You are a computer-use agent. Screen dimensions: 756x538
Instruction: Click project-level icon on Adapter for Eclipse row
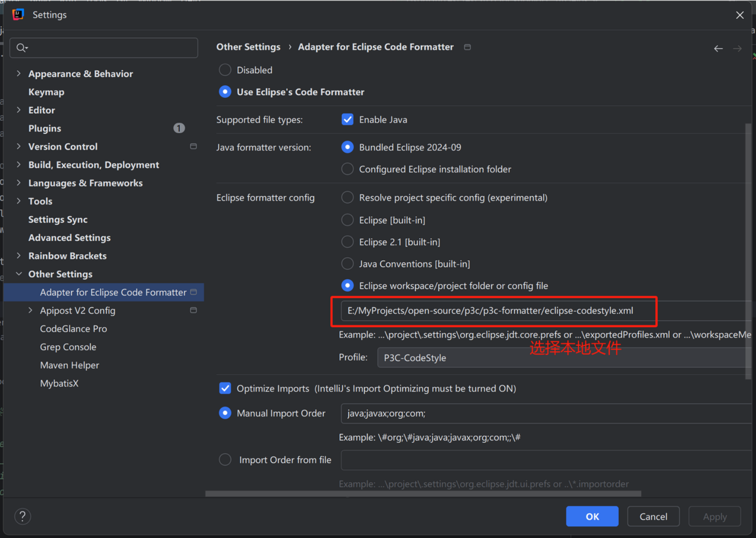click(194, 292)
